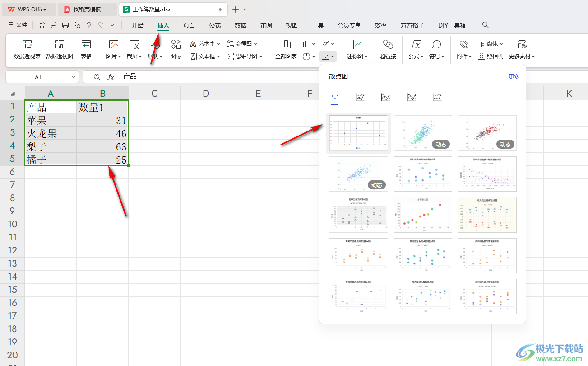The width and height of the screenshot is (588, 366).
Task: Choose the first basic scatter chart thumbnail
Action: pos(358,133)
